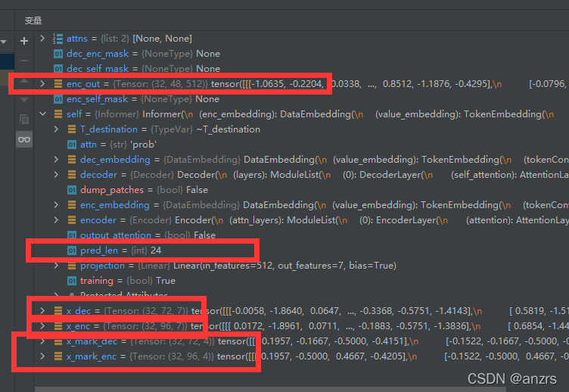Click the object icon beside decoder
The height and width of the screenshot is (392, 569).
(x=72, y=175)
